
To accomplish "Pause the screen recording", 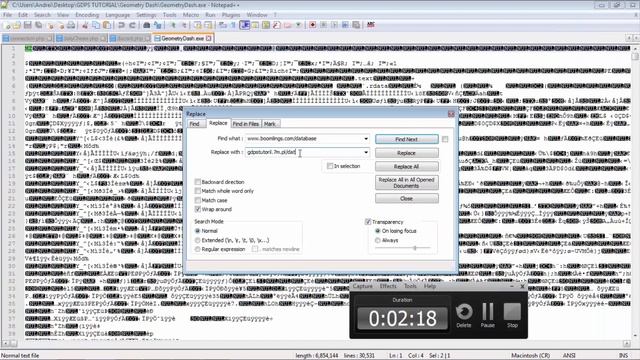I will 488,316.
